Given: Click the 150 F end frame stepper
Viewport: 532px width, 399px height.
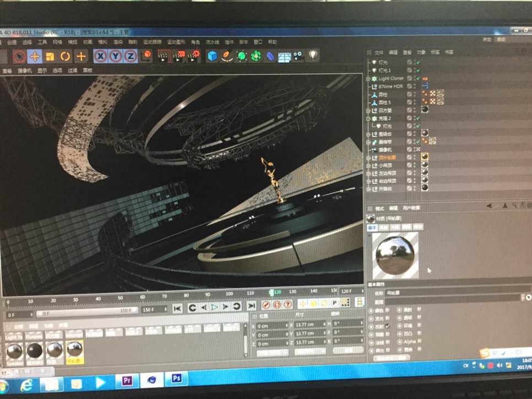Looking at the screenshot, I should pos(166,310).
